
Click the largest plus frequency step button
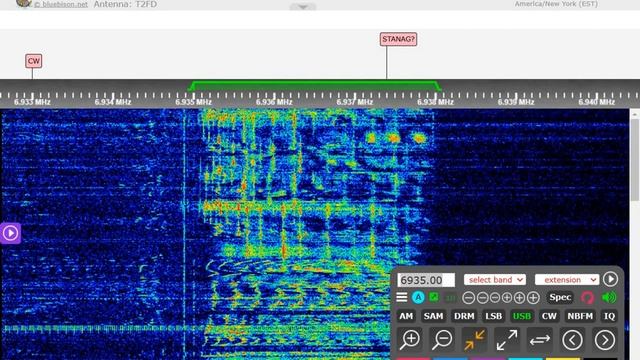[x=533, y=298]
